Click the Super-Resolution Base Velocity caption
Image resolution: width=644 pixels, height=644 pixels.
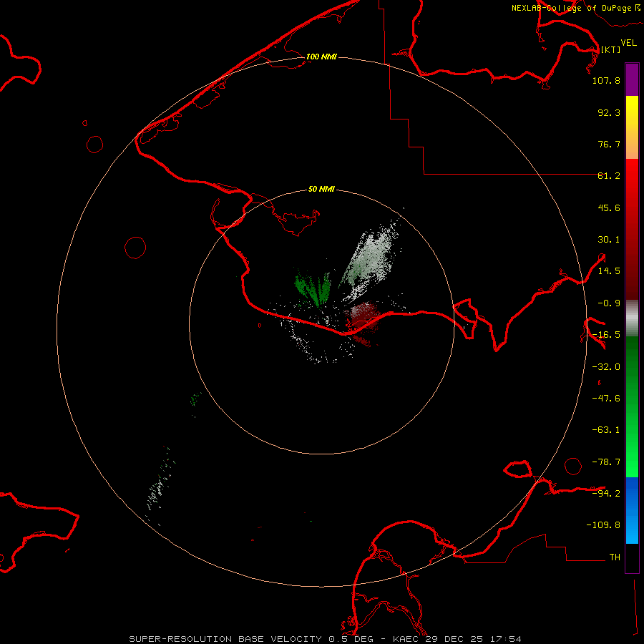tap(325, 639)
